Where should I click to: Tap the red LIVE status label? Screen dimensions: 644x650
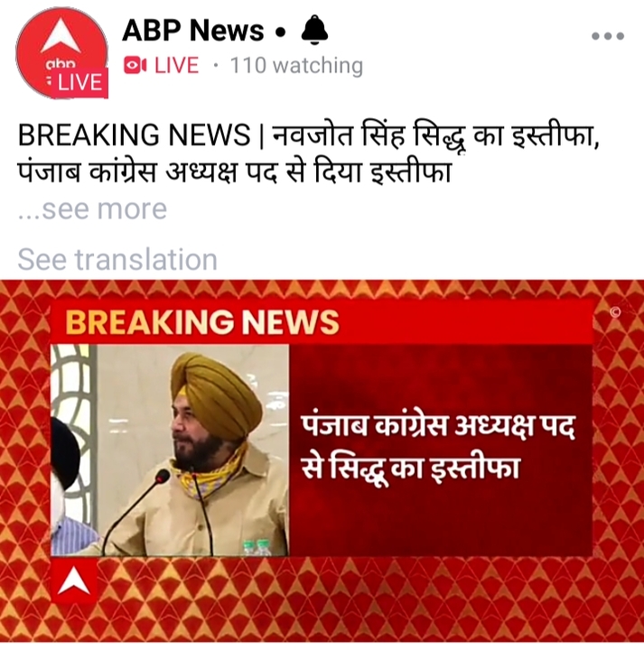pyautogui.click(x=176, y=66)
